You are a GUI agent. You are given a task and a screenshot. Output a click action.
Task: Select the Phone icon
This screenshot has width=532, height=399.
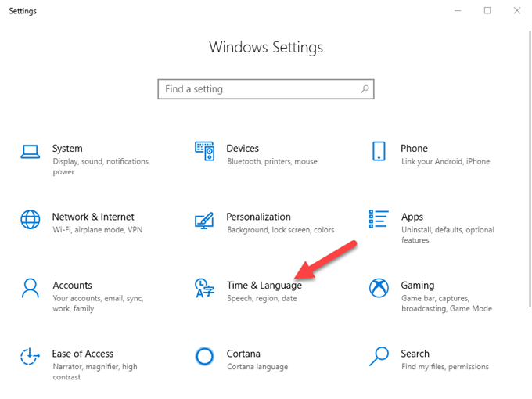pyautogui.click(x=379, y=150)
